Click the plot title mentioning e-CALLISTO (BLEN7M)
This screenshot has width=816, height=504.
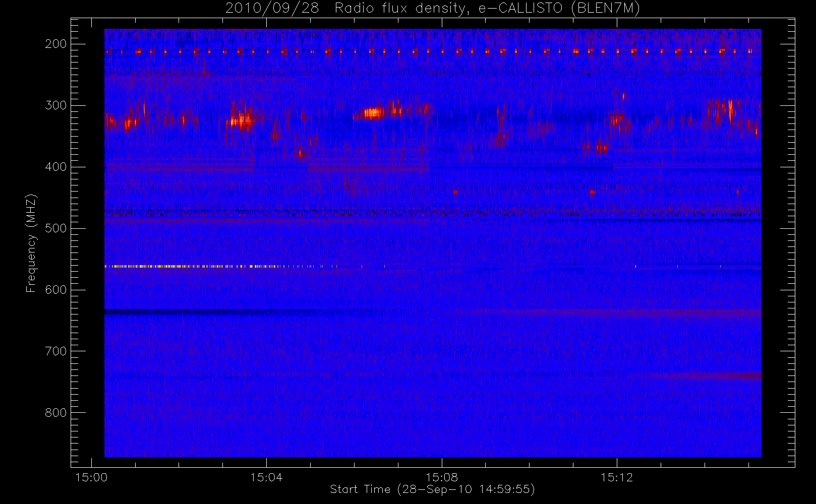click(433, 8)
